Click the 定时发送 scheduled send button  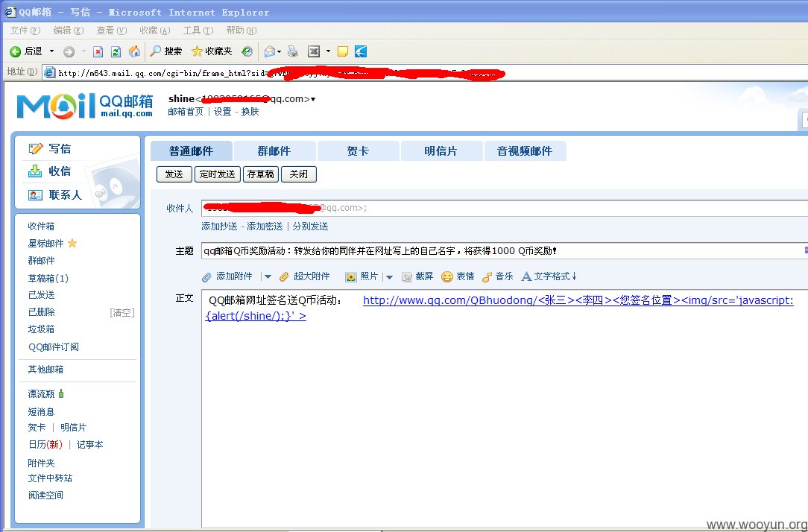tap(218, 174)
